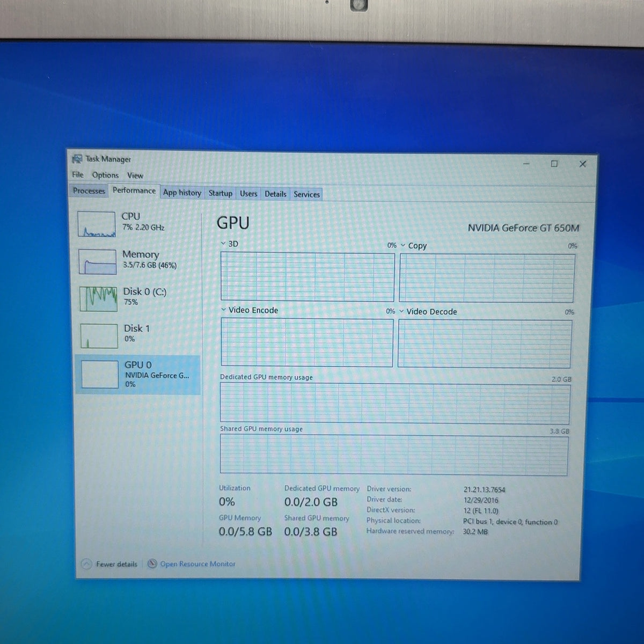Open the View menu
The width and height of the screenshot is (644, 644).
point(135,175)
